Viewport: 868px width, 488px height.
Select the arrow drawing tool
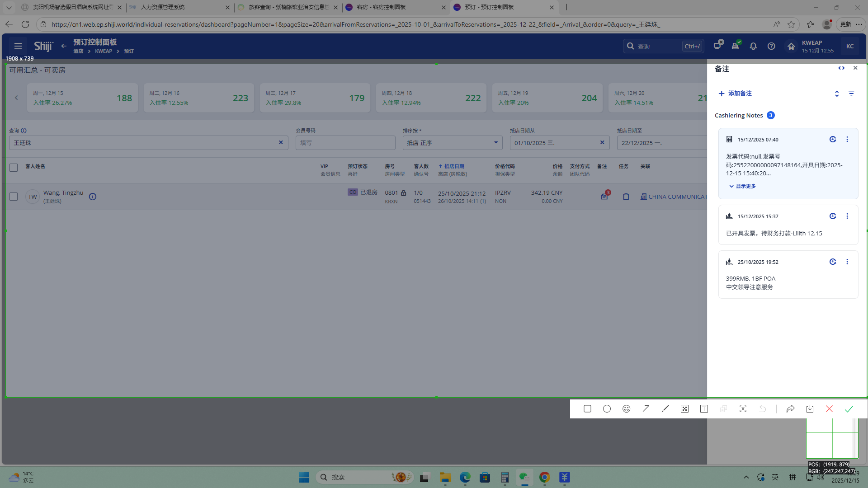646,409
